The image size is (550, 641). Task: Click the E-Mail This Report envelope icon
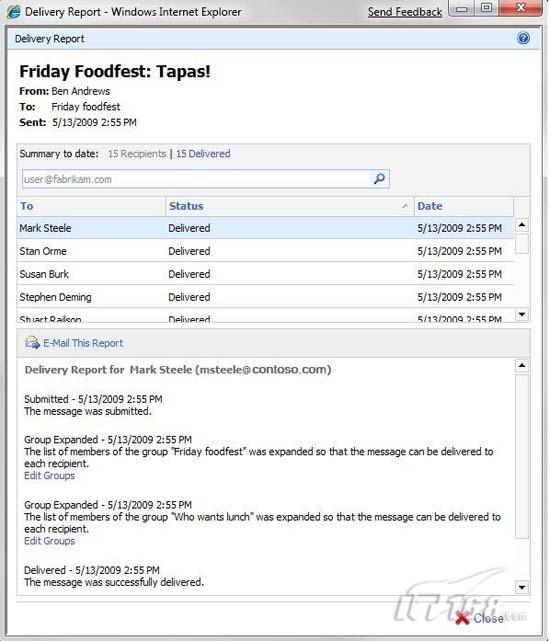pos(32,343)
